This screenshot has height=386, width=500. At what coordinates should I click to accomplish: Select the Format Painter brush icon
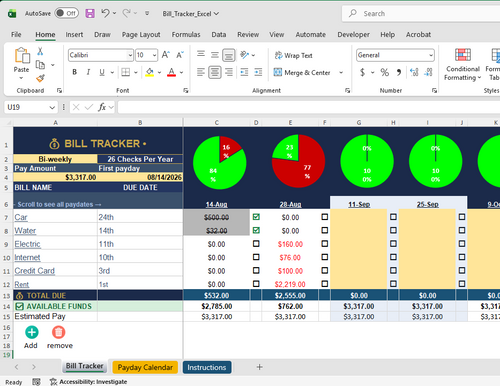point(40,78)
